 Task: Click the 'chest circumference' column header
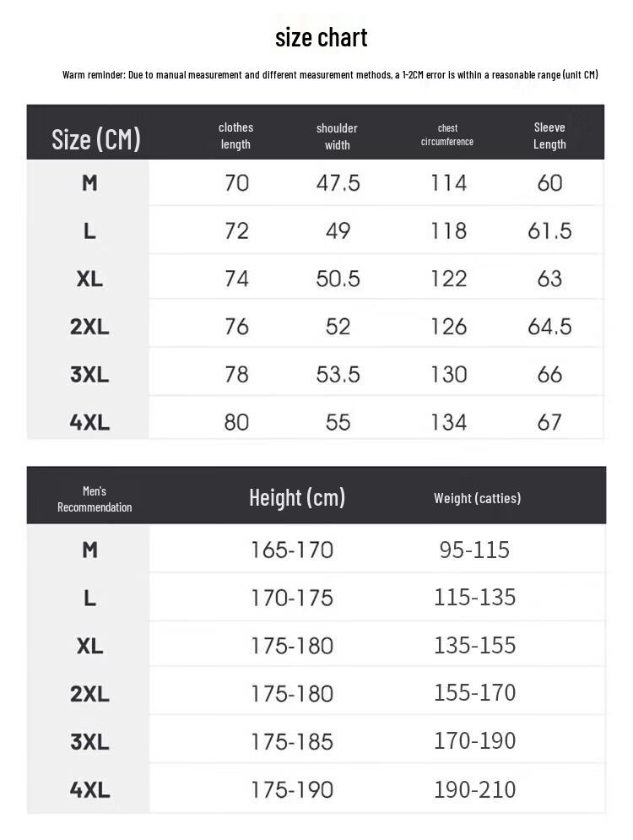click(447, 134)
